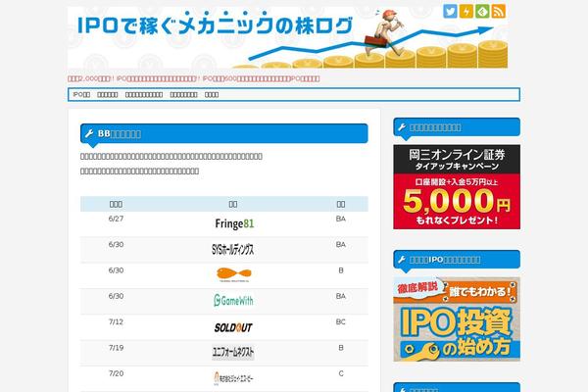Image resolution: width=588 pixels, height=392 pixels.
Task: Click the ジェイ・エス・ビー logo in 7/20 row
Action: 233,377
